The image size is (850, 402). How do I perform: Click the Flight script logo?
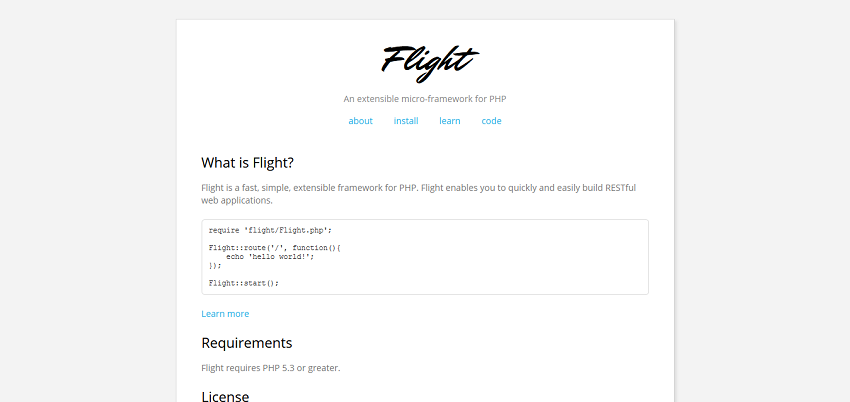[x=430, y=63]
